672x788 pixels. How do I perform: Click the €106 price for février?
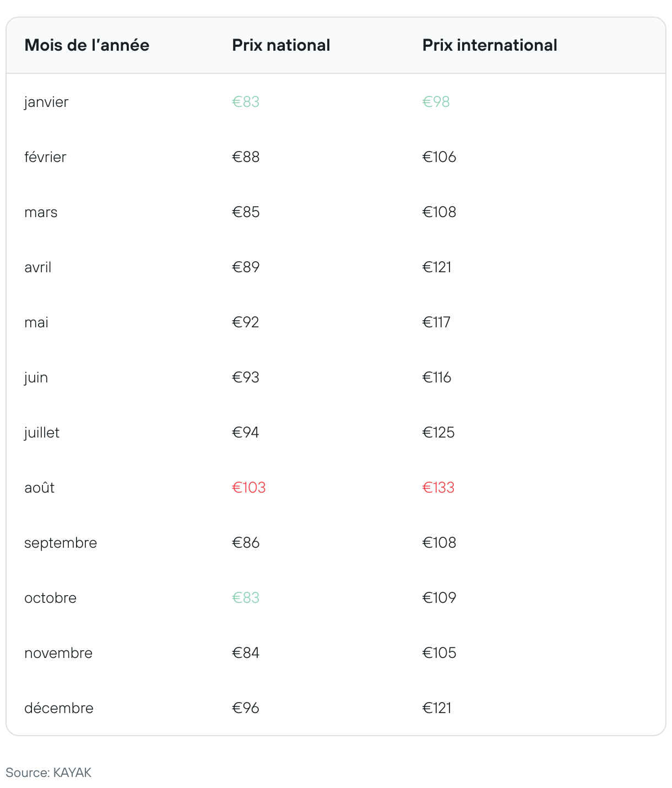click(439, 157)
